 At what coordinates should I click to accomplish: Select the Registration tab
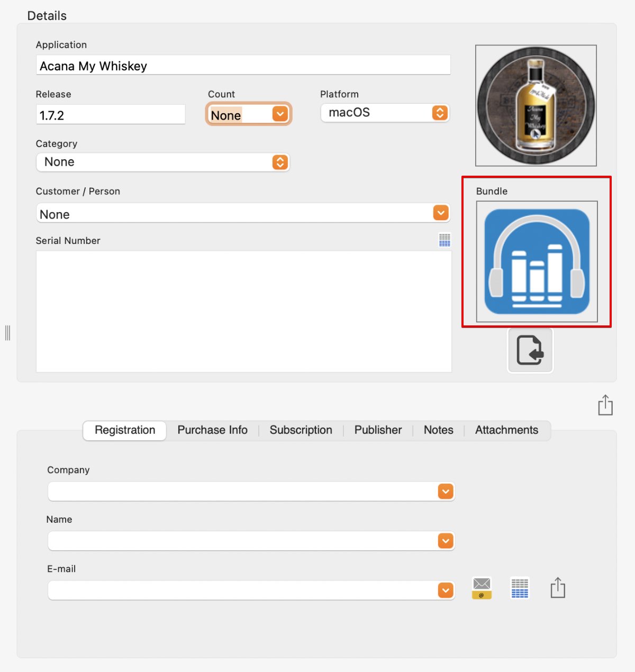click(x=125, y=430)
